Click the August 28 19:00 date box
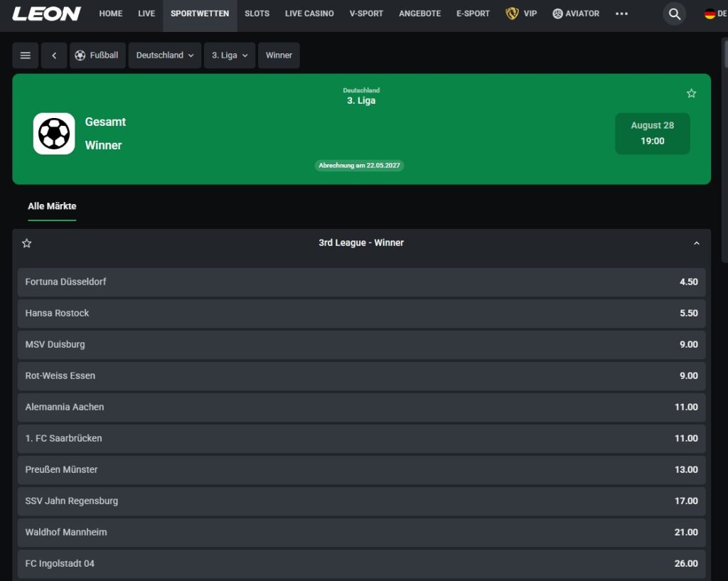The image size is (728, 581). point(653,133)
